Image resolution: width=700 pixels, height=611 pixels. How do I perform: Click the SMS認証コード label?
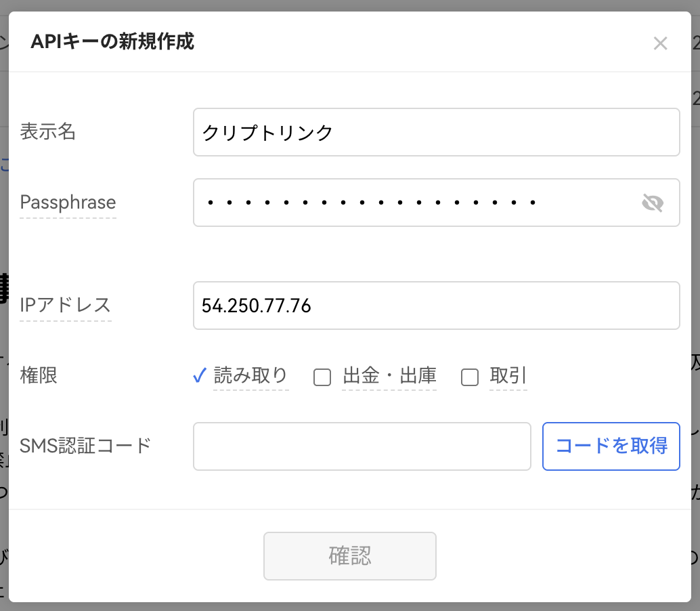point(86,446)
